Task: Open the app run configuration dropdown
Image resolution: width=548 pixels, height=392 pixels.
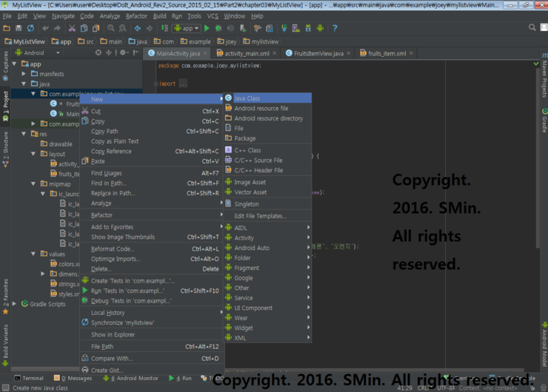Action: click(187, 28)
